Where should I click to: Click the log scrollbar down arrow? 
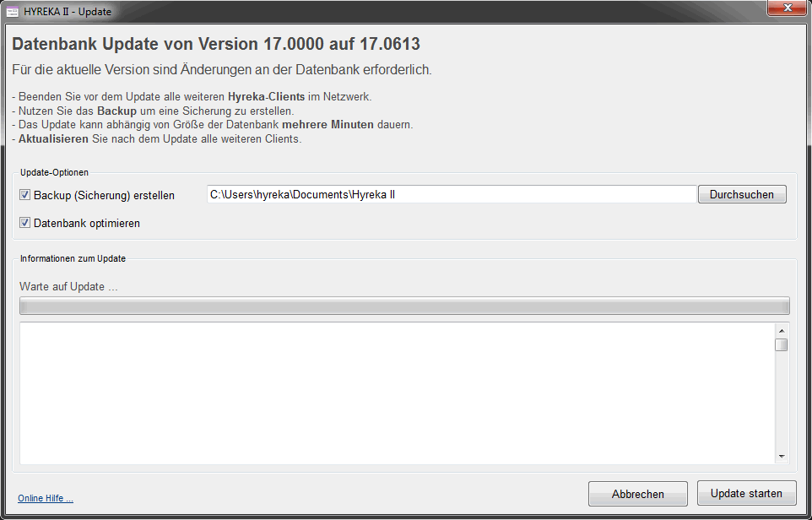pyautogui.click(x=782, y=457)
